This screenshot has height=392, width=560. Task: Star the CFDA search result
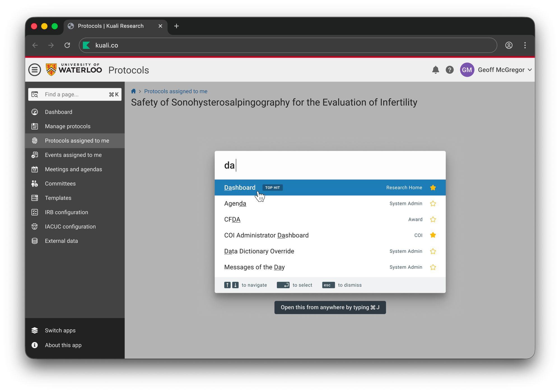[433, 220]
